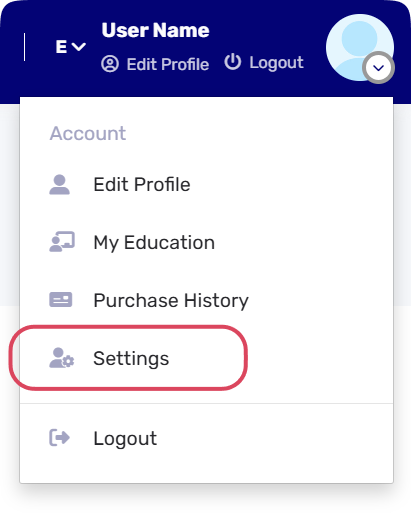This screenshot has width=411, height=513.
Task: Open the E language dropdown
Action: coord(71,47)
